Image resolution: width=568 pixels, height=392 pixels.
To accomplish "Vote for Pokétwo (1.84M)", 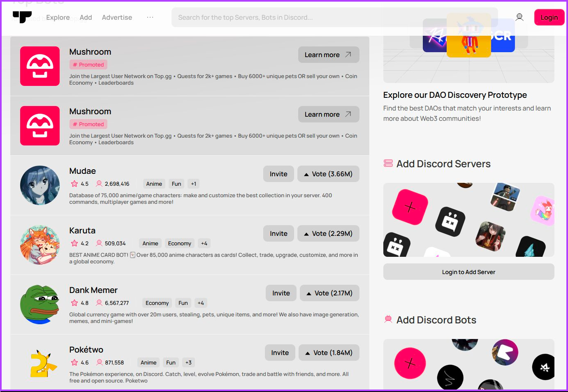I will (x=329, y=353).
